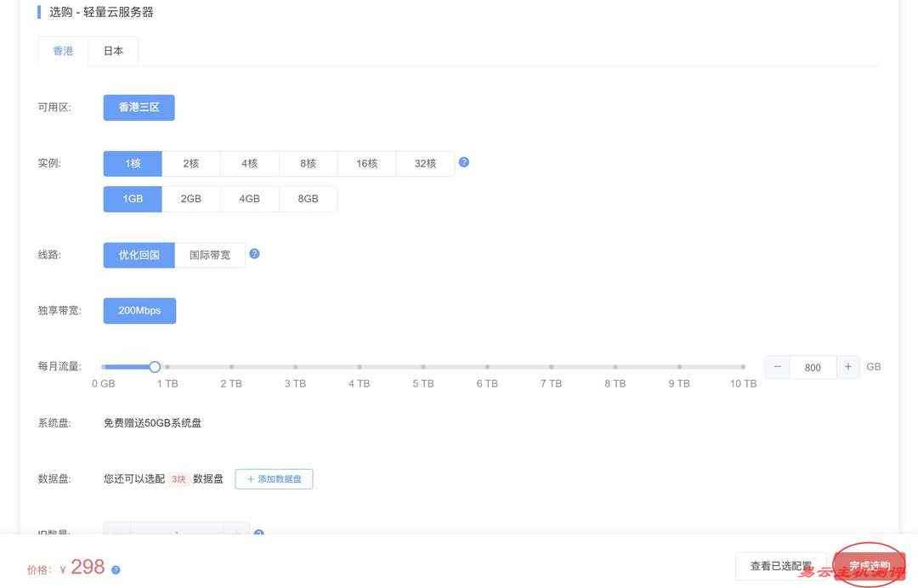Choose the 4GB memory option
Image resolution: width=918 pixels, height=588 pixels.
[x=249, y=199]
